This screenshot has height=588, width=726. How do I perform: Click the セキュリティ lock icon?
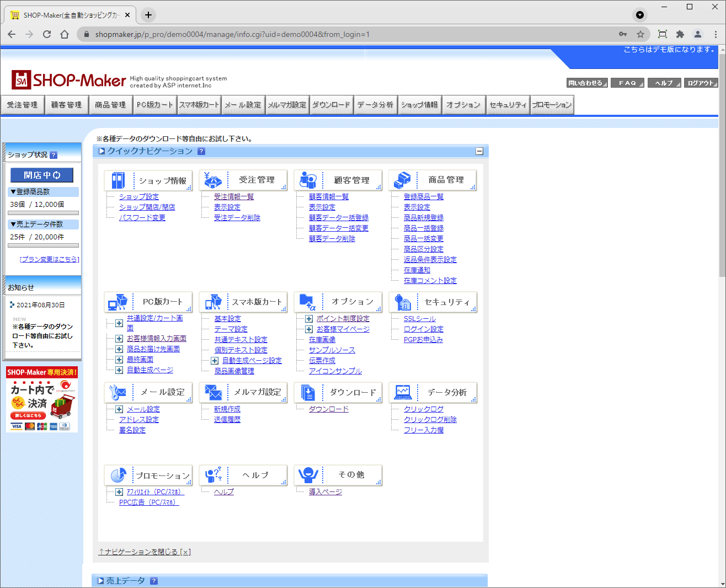(x=403, y=302)
